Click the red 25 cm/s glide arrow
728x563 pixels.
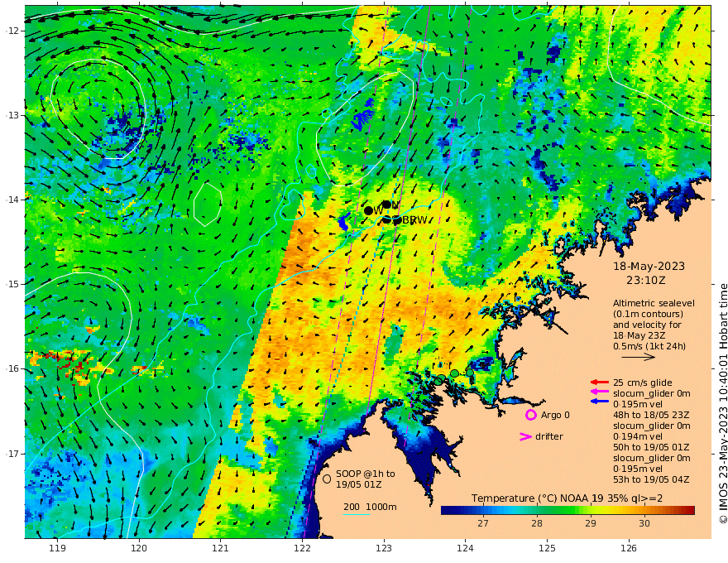click(600, 383)
